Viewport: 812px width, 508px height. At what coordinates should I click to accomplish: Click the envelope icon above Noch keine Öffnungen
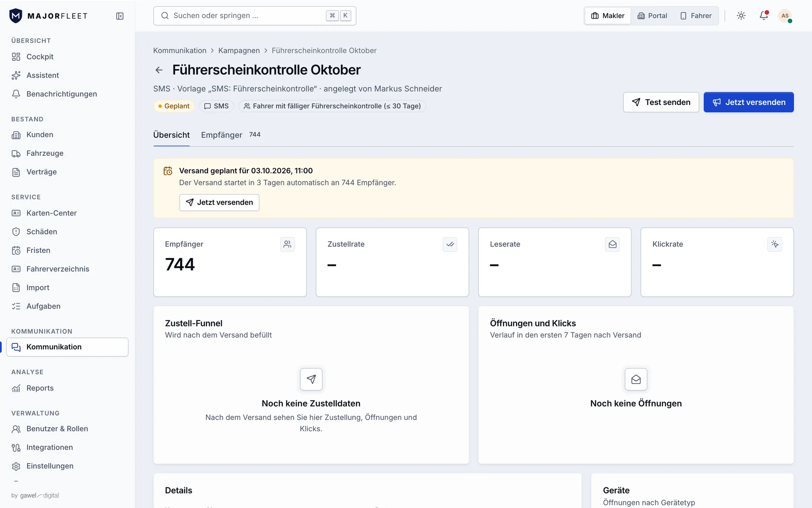636,379
